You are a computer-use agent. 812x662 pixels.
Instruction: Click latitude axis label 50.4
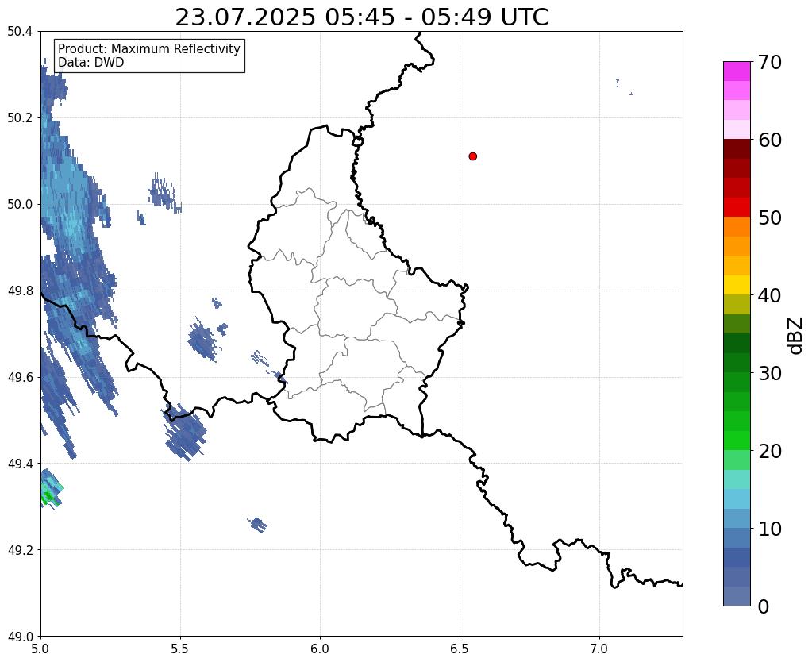click(x=20, y=32)
